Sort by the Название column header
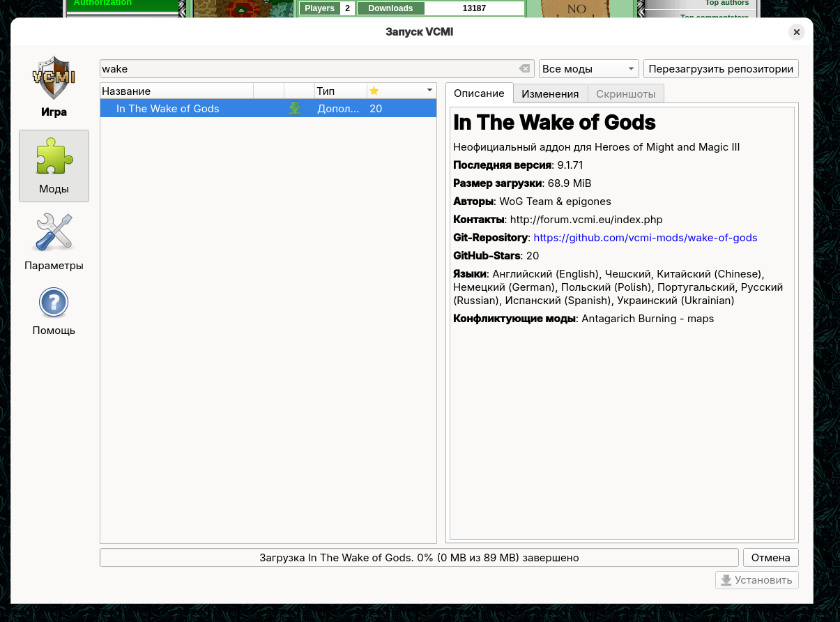 [177, 91]
